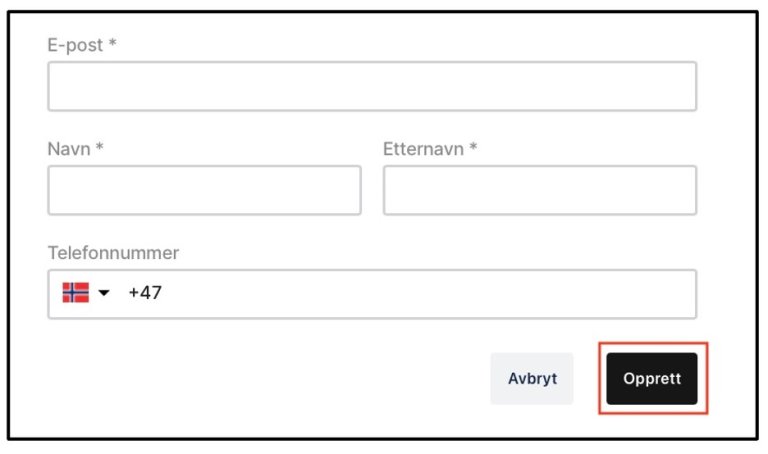The image size is (768, 454).
Task: Open the country code dropdown arrow
Action: pyautogui.click(x=105, y=294)
